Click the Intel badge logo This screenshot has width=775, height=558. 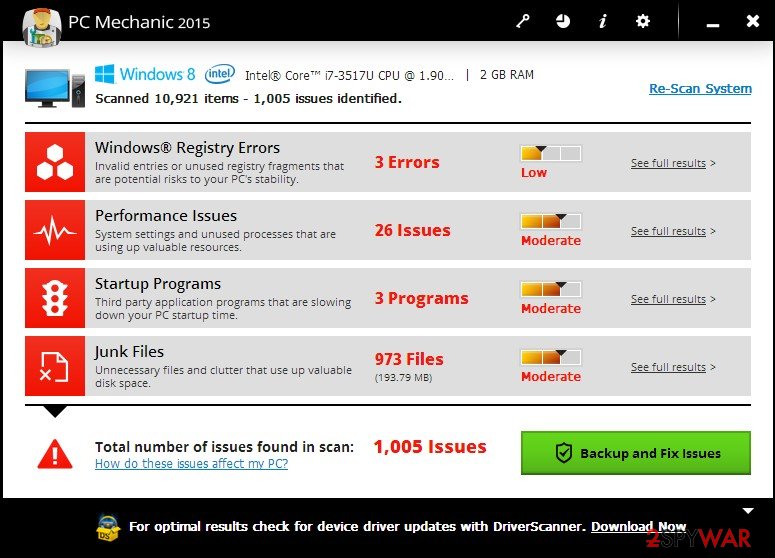click(x=220, y=74)
